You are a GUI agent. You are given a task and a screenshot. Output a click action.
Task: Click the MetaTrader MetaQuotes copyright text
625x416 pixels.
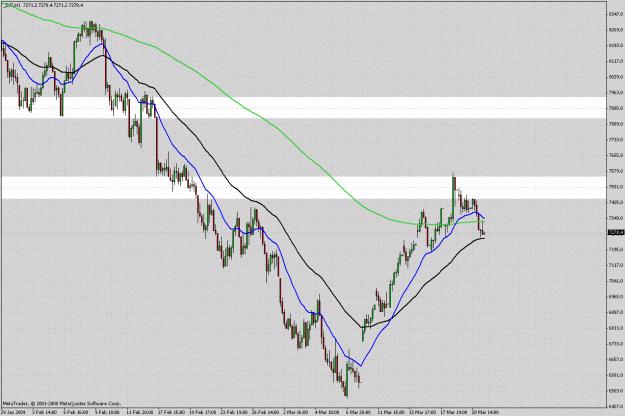61,403
